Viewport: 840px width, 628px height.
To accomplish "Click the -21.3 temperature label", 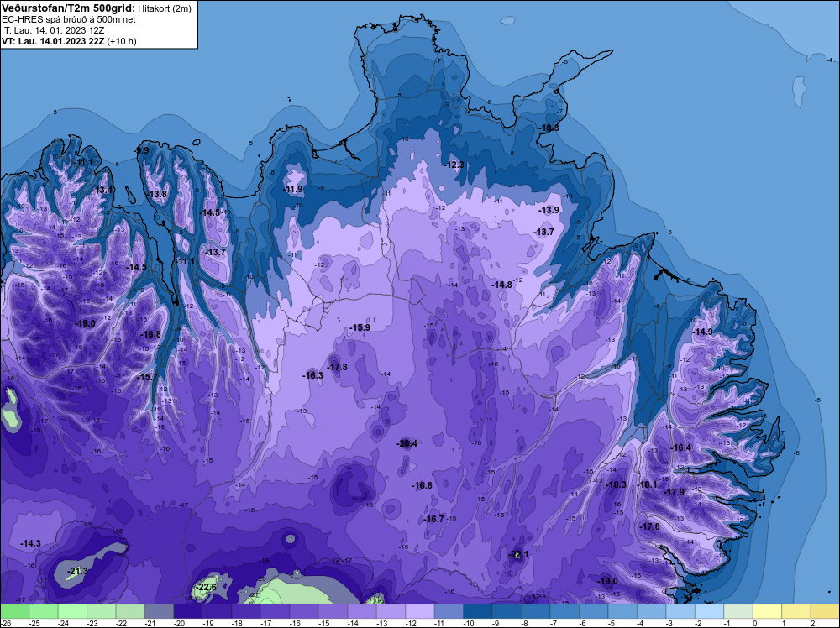I will pos(77,571).
